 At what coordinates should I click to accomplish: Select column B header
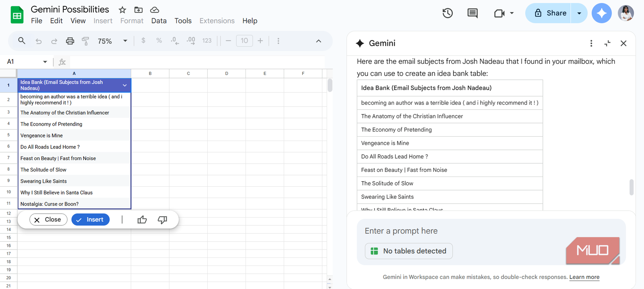[150, 73]
